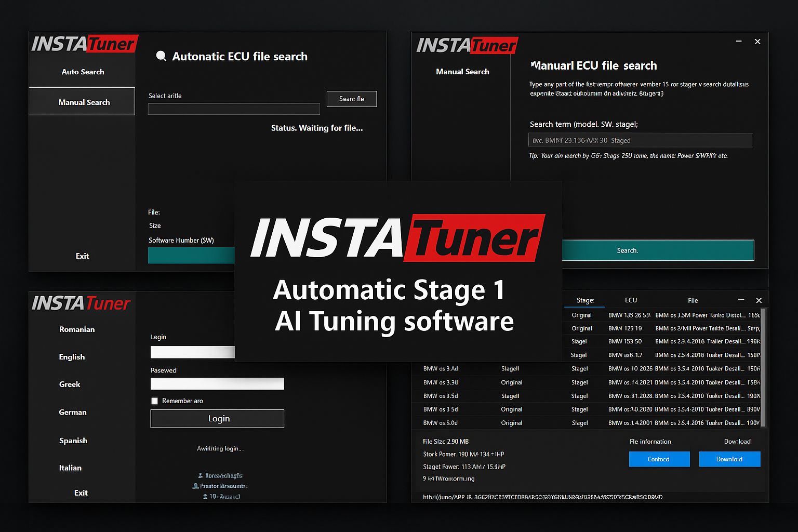Click the ECU column header
This screenshot has width=798, height=532.
pyautogui.click(x=631, y=300)
